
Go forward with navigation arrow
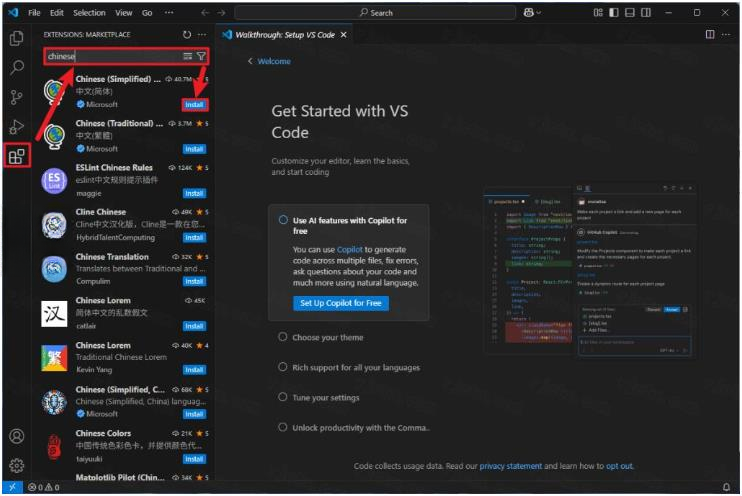pos(221,13)
